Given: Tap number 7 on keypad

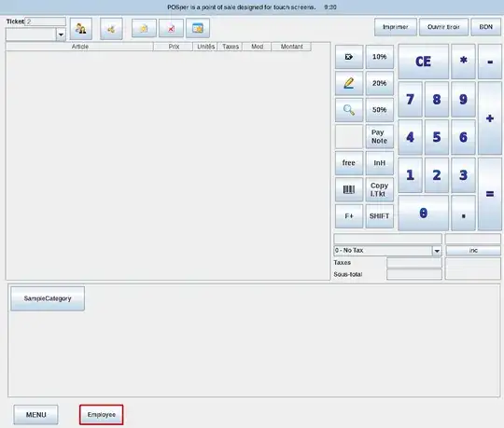Looking at the screenshot, I should coord(410,99).
